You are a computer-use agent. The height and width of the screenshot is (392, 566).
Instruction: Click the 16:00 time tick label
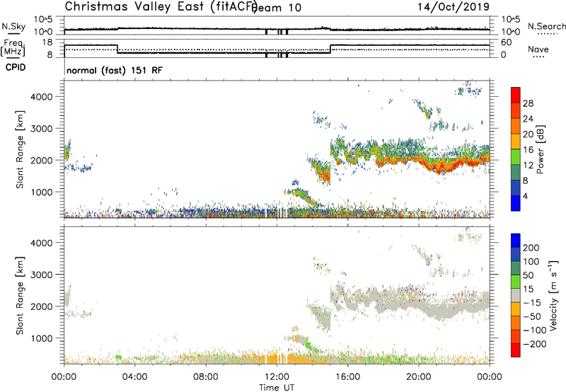(347, 377)
